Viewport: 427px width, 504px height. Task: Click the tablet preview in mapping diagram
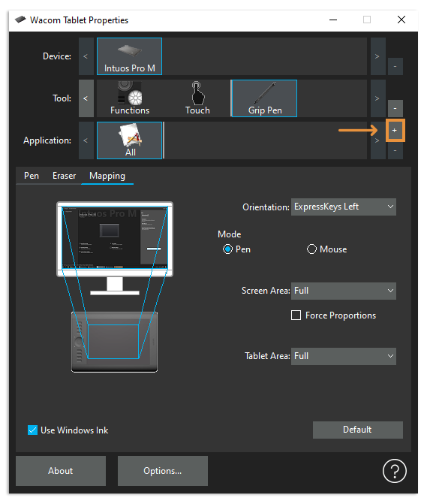coord(114,342)
